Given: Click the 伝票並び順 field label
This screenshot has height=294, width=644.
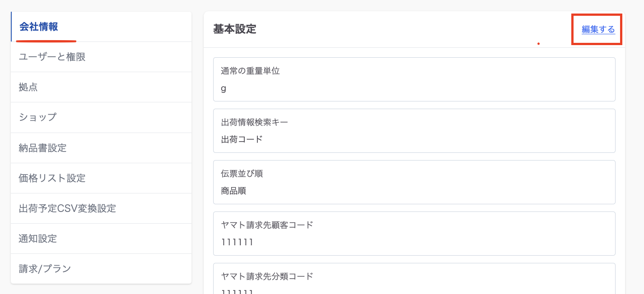Looking at the screenshot, I should [x=242, y=174].
